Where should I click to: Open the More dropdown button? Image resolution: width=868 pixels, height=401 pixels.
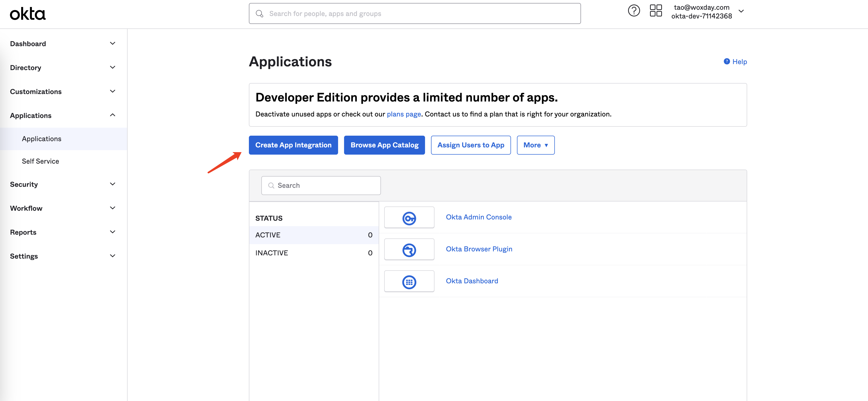pos(535,145)
